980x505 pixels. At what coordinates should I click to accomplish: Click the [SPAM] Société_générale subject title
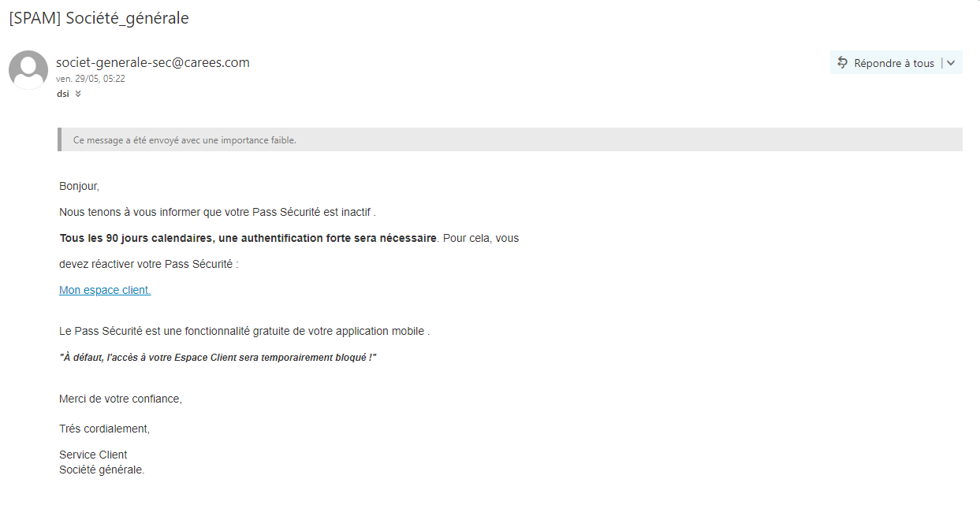(x=99, y=18)
